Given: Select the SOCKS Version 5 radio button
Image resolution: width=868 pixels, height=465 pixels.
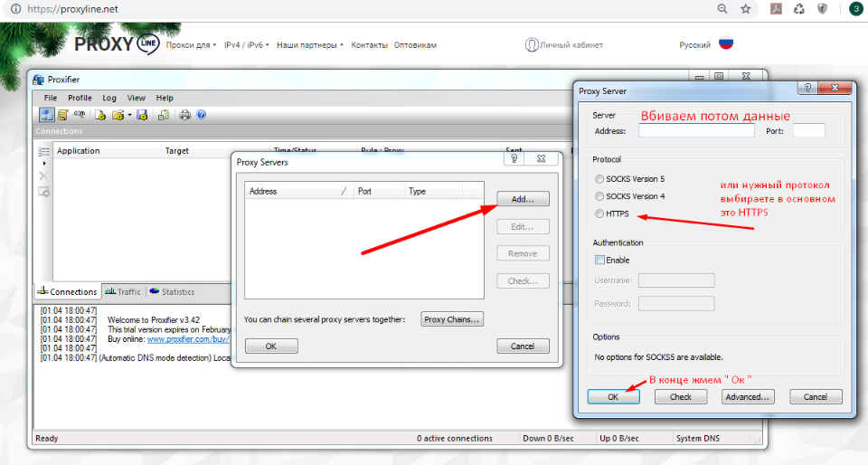Looking at the screenshot, I should pyautogui.click(x=599, y=179).
